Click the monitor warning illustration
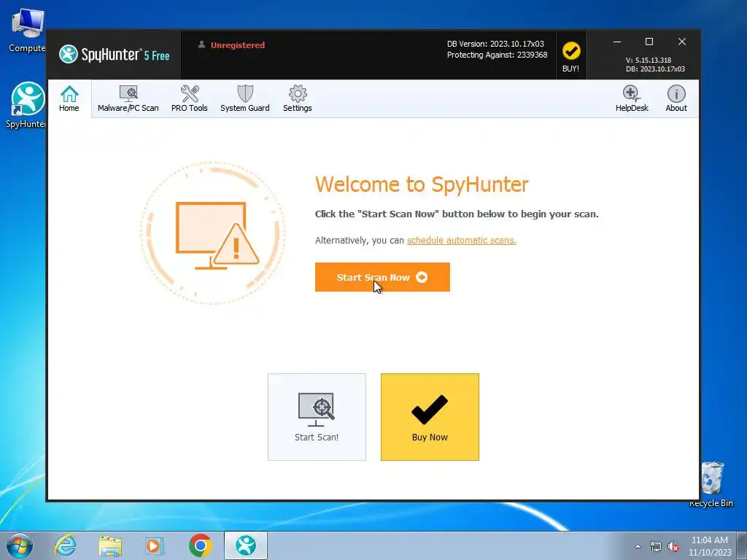 [213, 233]
